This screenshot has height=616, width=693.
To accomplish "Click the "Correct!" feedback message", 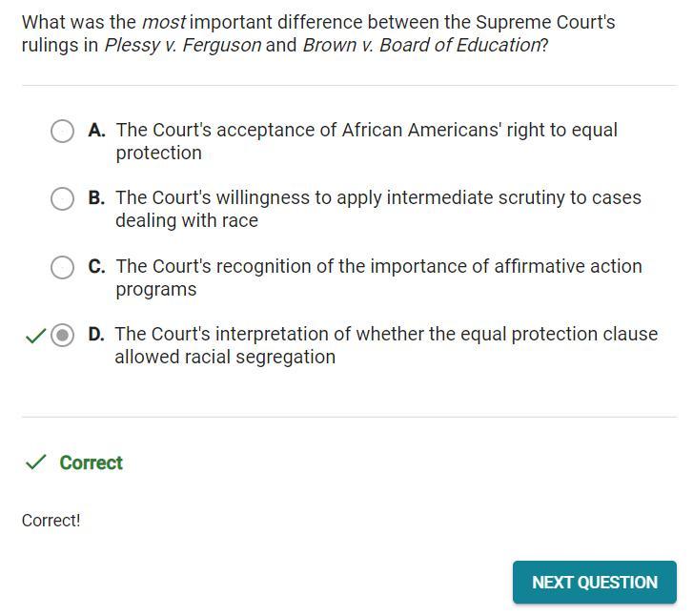I will (51, 521).
